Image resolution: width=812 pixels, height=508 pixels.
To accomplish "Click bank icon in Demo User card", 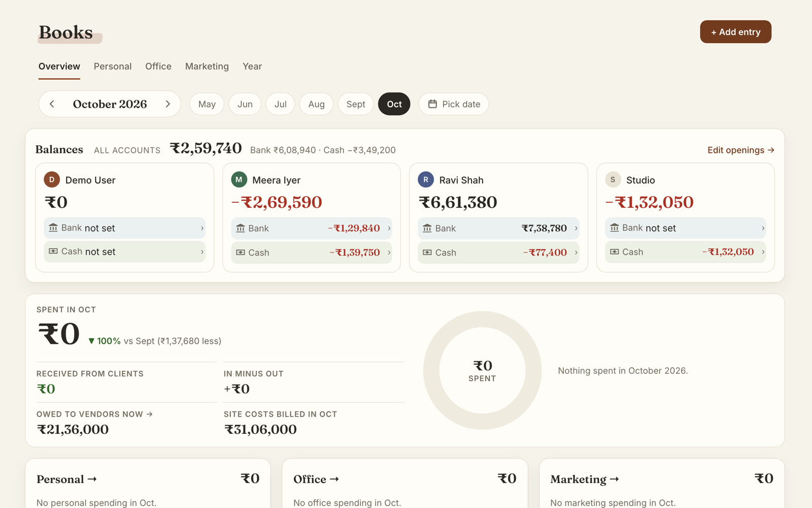I will 53,228.
